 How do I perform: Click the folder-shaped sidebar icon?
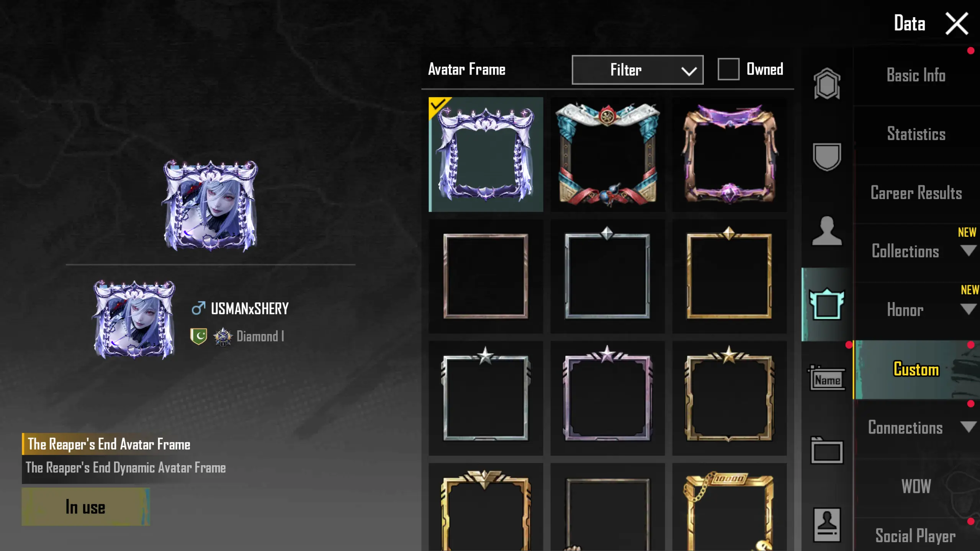tap(827, 451)
